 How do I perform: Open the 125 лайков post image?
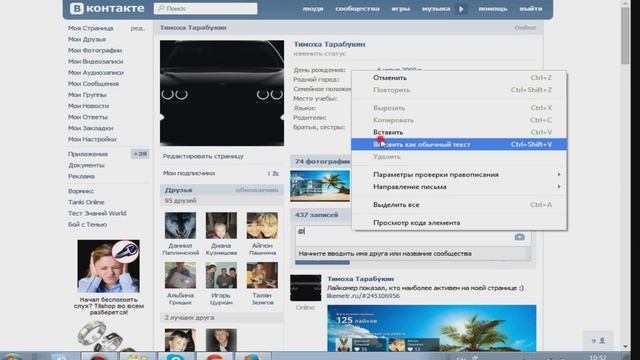click(432, 328)
